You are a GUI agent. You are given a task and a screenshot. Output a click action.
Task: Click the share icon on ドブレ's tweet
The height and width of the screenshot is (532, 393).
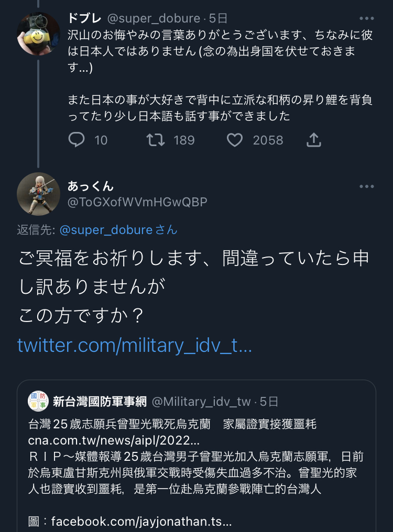tap(313, 140)
